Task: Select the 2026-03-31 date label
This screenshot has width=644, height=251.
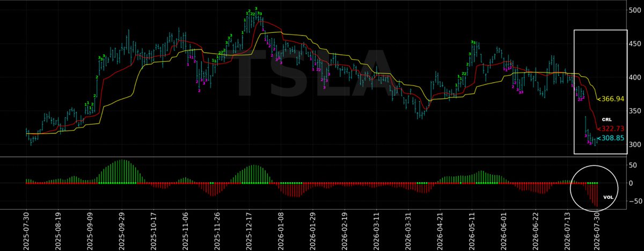Action: click(407, 230)
